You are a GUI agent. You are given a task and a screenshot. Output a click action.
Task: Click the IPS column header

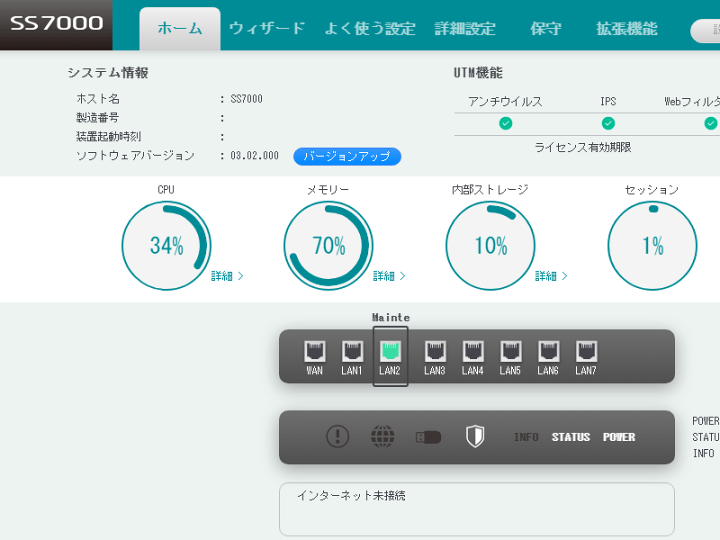pyautogui.click(x=608, y=101)
